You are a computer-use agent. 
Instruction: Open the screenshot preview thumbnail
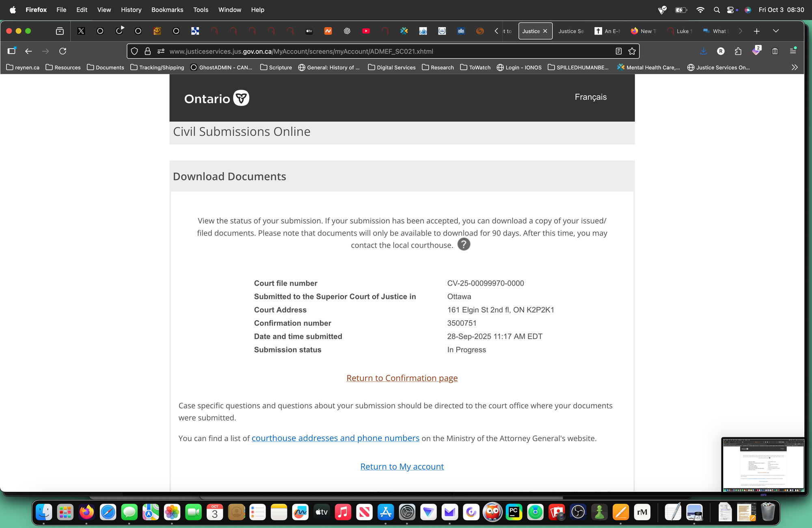click(763, 465)
